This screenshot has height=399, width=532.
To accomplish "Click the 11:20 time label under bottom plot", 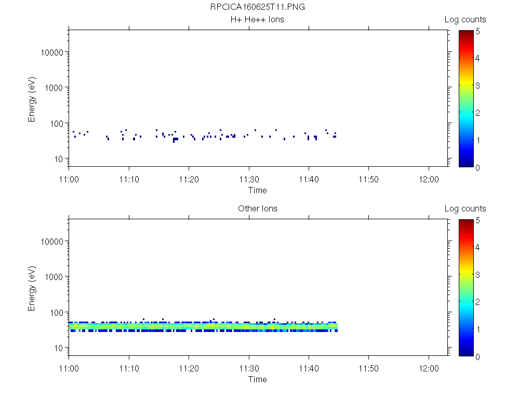I will (189, 368).
